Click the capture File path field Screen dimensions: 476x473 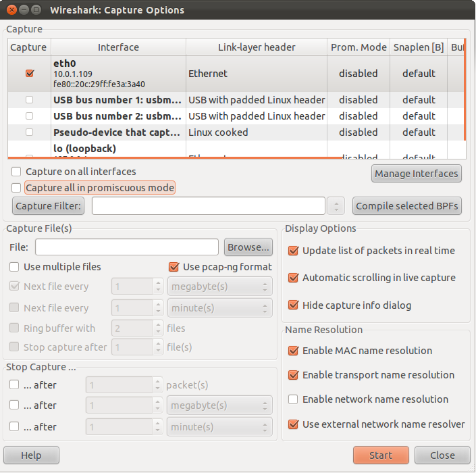point(127,247)
